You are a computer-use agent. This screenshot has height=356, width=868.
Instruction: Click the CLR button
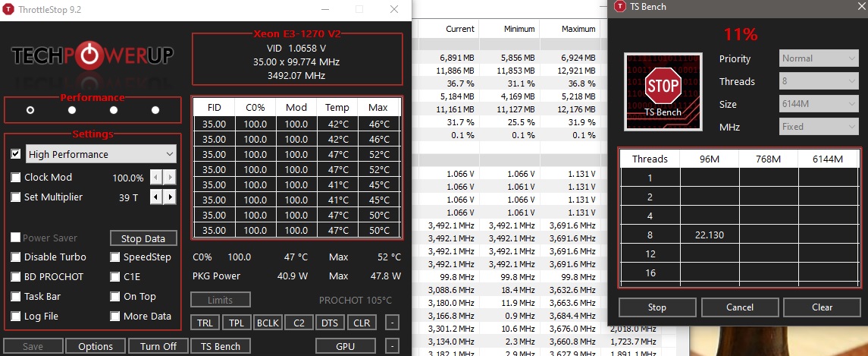pyautogui.click(x=362, y=323)
